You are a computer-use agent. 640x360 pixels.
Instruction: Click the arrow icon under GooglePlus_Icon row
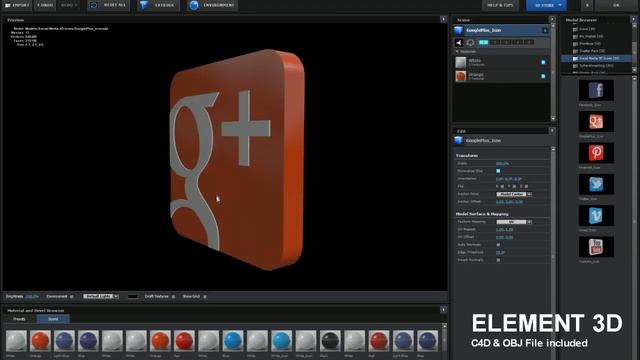point(459,42)
